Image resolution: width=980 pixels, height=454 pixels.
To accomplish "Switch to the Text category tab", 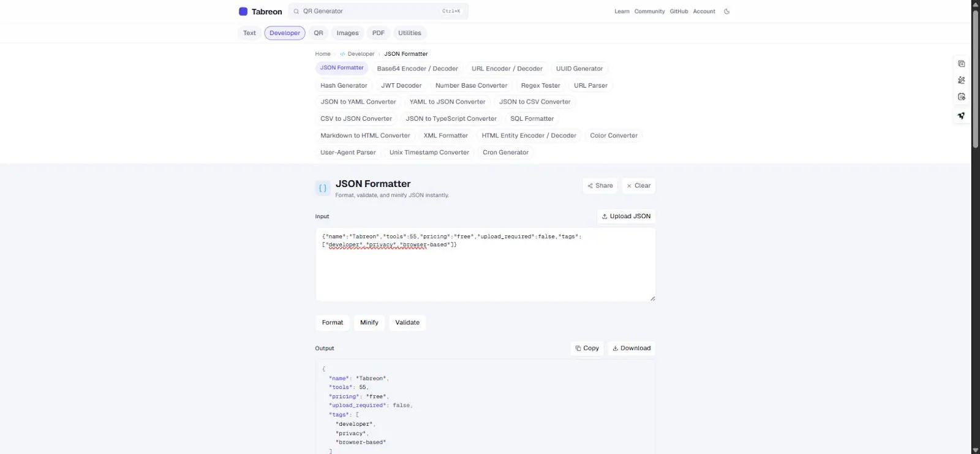I will coord(249,33).
